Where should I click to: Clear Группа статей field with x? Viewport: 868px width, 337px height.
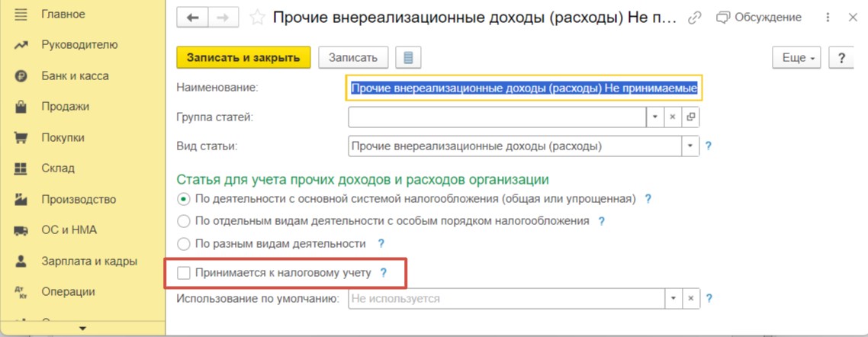tap(672, 117)
